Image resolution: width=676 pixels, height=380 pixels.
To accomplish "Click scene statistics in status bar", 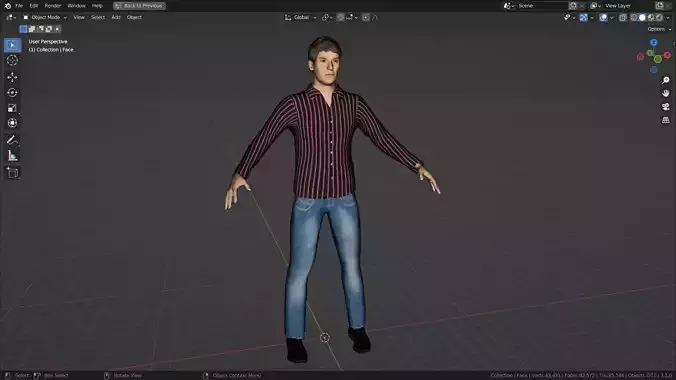I will point(581,375).
